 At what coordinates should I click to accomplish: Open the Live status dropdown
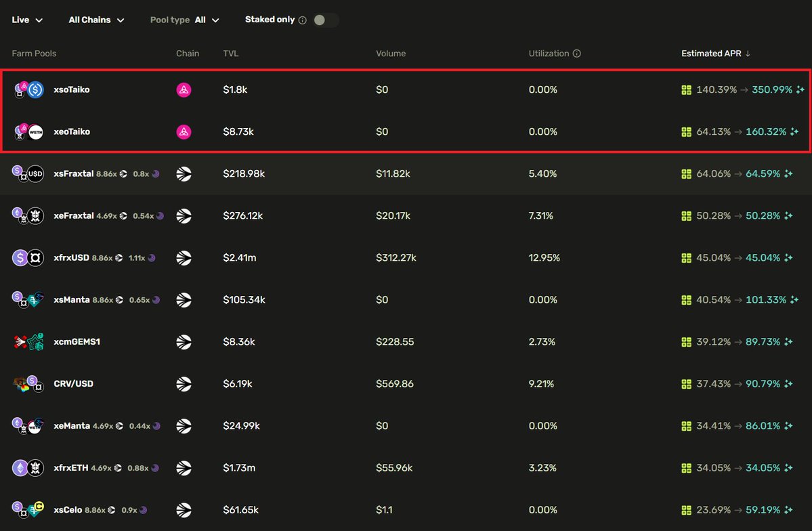click(27, 20)
